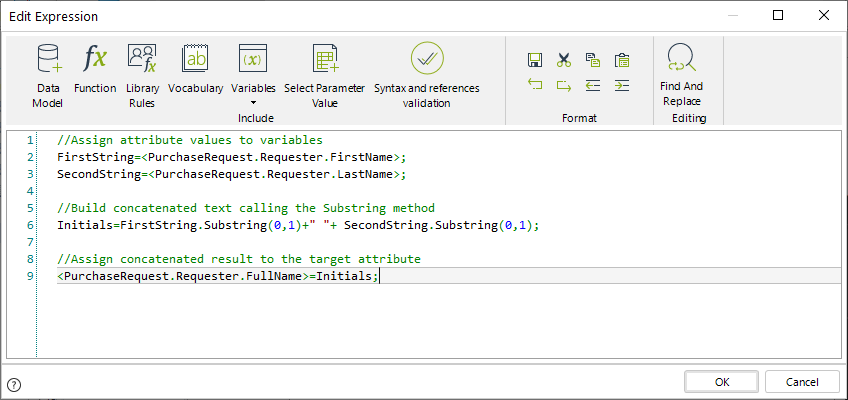This screenshot has height=400, width=848.
Task: Click the Redo arrow icon
Action: [564, 85]
